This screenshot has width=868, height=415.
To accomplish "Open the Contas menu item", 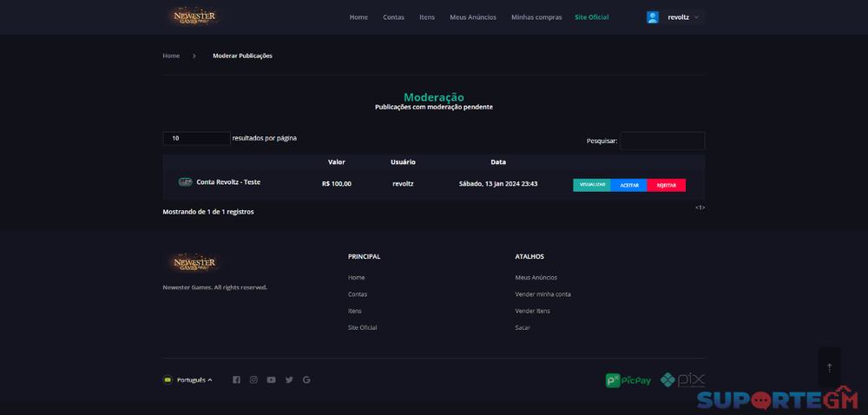I will click(x=393, y=17).
